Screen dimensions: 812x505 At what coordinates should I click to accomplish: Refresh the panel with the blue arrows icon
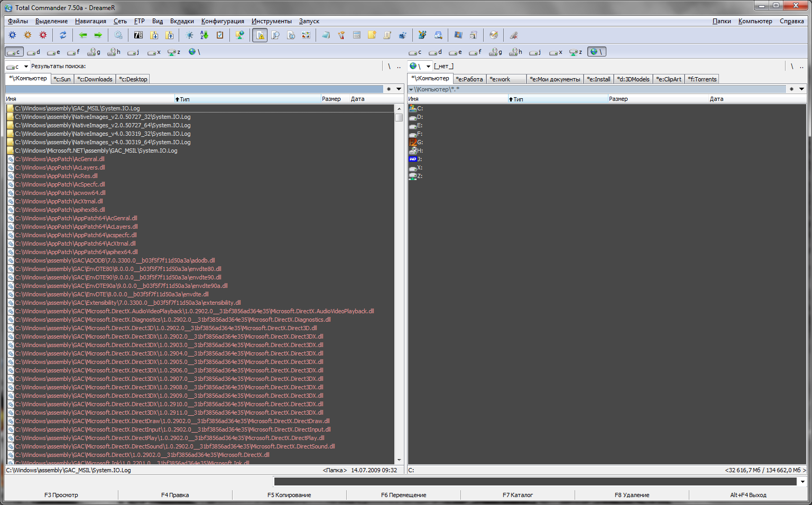[63, 35]
